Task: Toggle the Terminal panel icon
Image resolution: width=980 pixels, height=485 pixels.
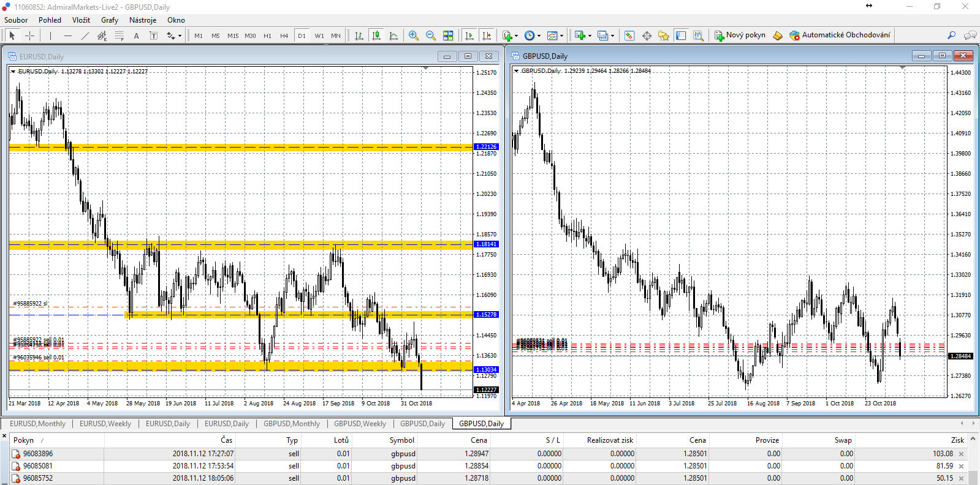Action: (x=681, y=36)
